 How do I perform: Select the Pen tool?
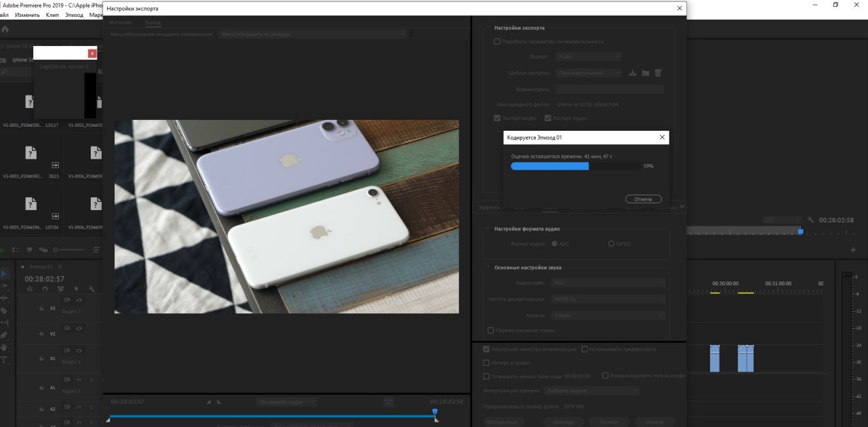point(4,335)
